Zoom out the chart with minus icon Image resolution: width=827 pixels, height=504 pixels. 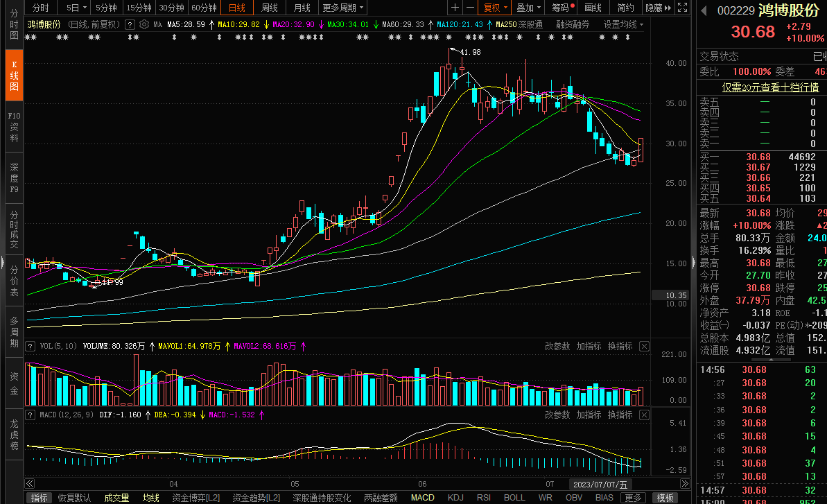pyautogui.click(x=470, y=8)
